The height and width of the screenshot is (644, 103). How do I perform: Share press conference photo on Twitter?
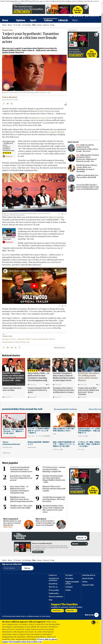[63, 214]
